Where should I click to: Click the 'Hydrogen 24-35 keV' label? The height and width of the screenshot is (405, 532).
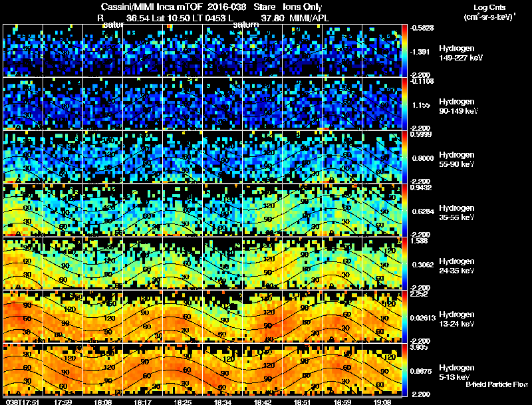(x=457, y=266)
